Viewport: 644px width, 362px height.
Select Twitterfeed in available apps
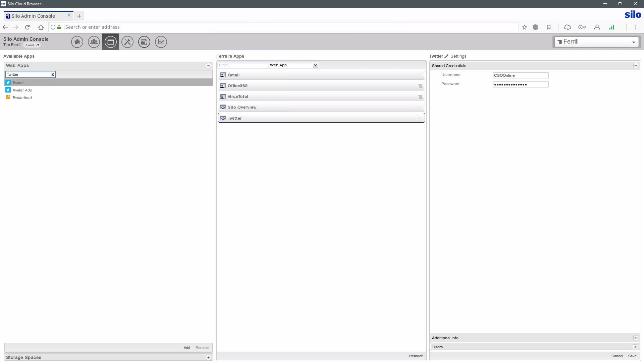[x=109, y=97]
